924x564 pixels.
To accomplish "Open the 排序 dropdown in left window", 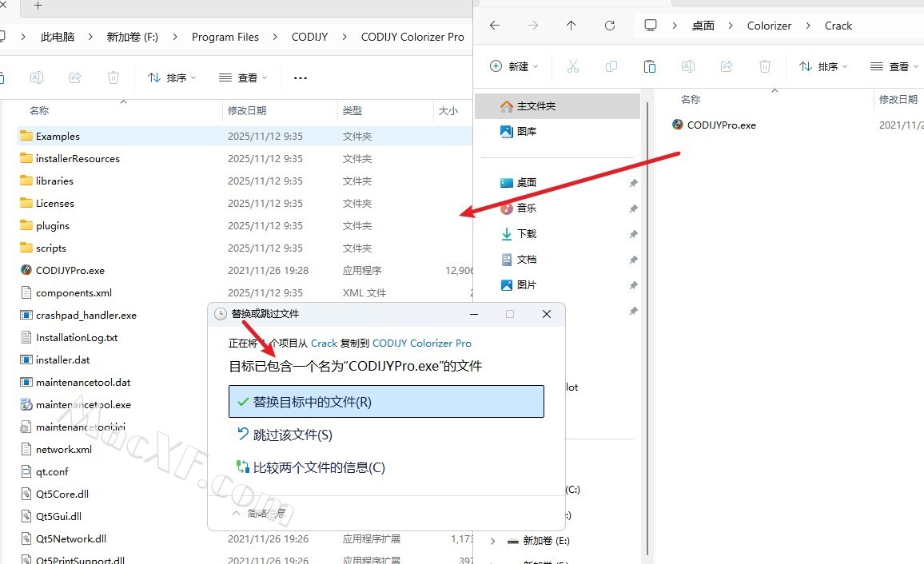I will click(172, 77).
